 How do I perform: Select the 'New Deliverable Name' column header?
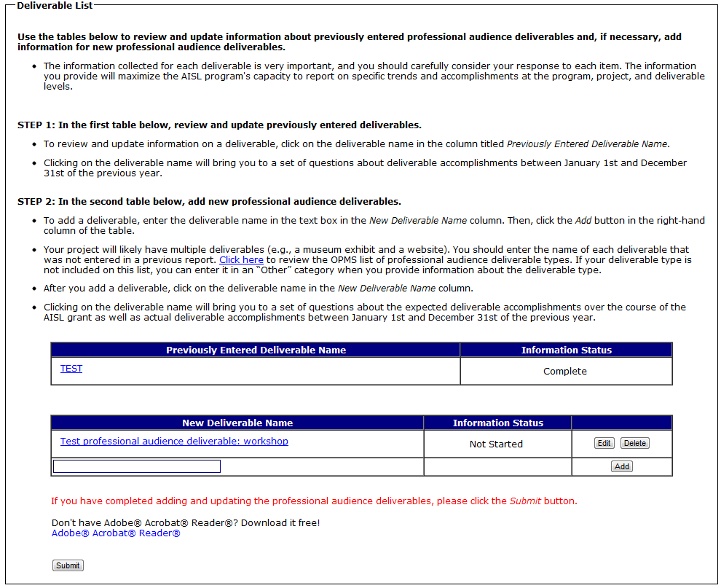point(237,423)
